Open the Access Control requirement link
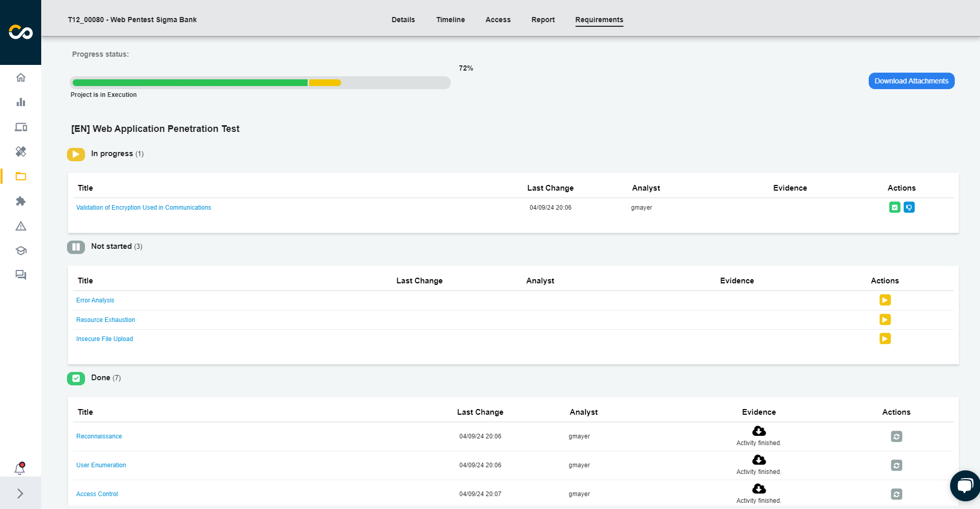The height and width of the screenshot is (509, 980). click(97, 494)
